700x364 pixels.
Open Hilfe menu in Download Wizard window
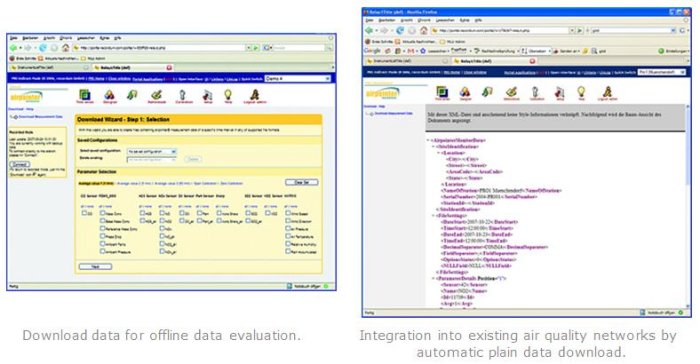[117, 38]
